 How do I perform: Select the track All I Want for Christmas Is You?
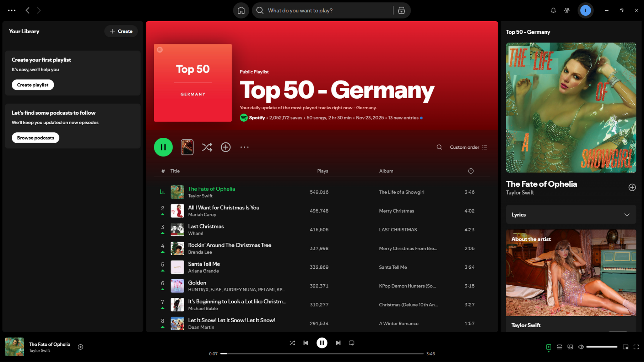(x=224, y=208)
